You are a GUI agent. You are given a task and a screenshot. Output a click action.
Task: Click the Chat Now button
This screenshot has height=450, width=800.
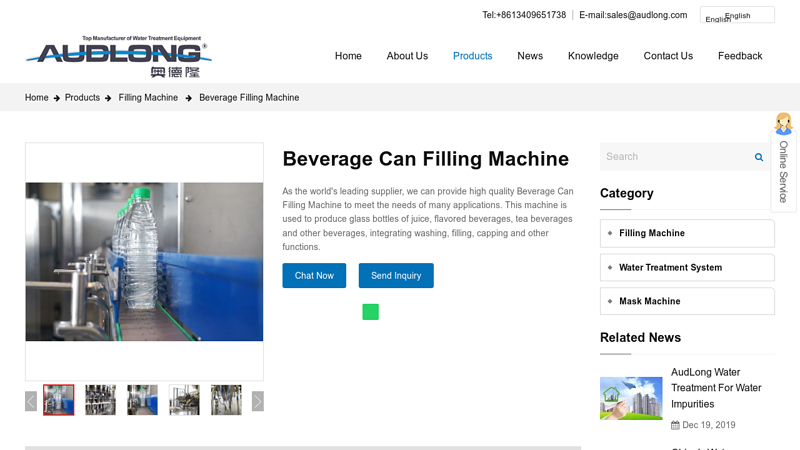point(314,276)
